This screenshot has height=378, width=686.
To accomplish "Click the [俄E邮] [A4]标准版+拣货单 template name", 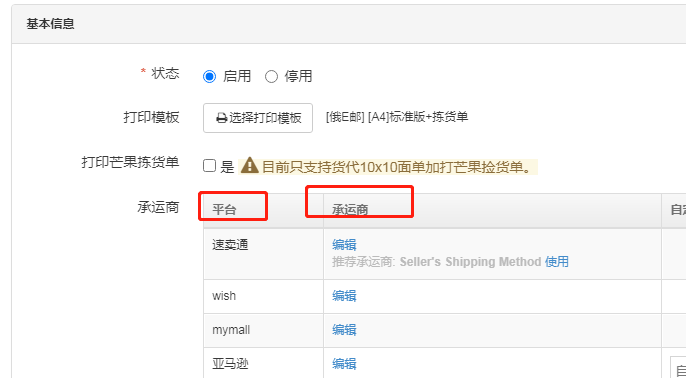I will [x=397, y=117].
